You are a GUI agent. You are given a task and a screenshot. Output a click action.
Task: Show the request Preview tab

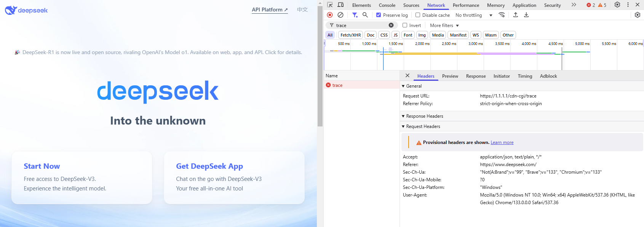coord(450,76)
